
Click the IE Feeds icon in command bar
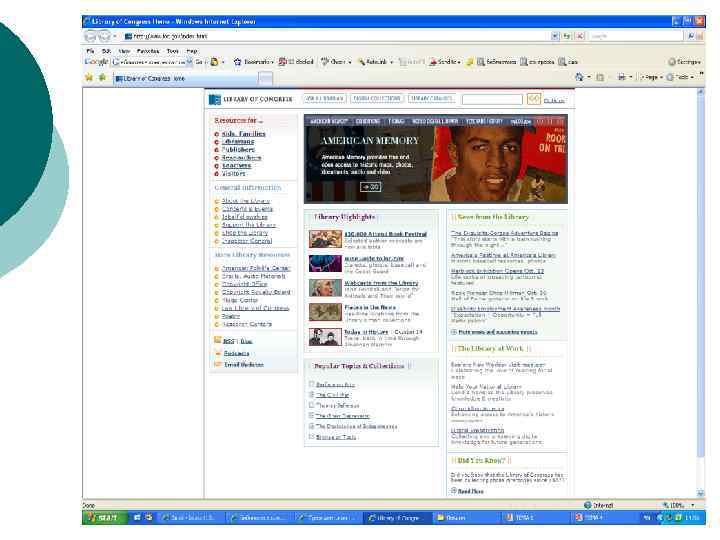(600, 77)
